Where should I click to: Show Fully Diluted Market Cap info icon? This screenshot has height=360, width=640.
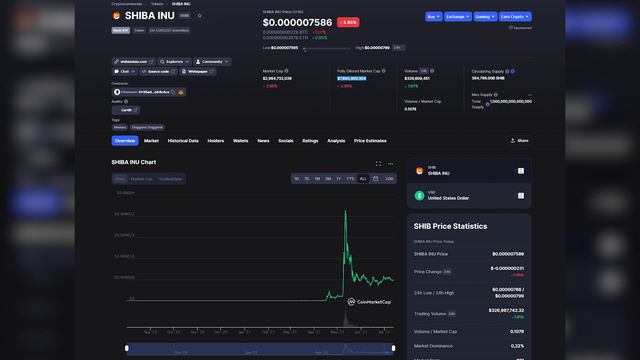coord(383,71)
